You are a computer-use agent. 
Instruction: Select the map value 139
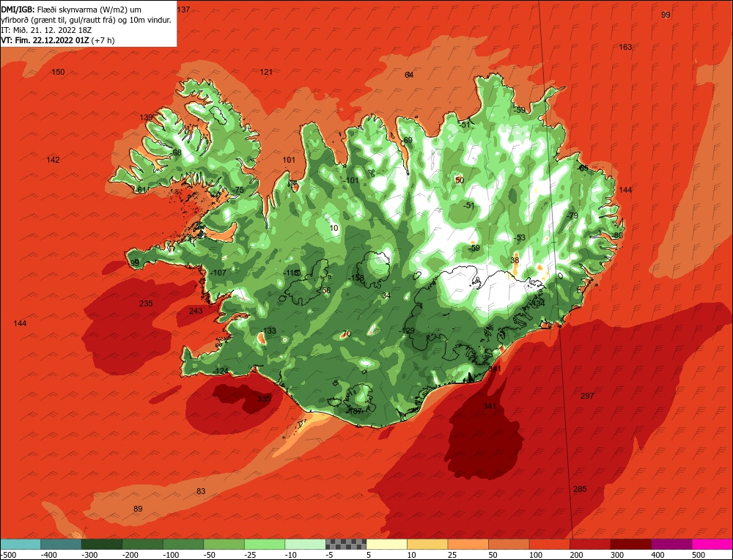[x=147, y=117]
